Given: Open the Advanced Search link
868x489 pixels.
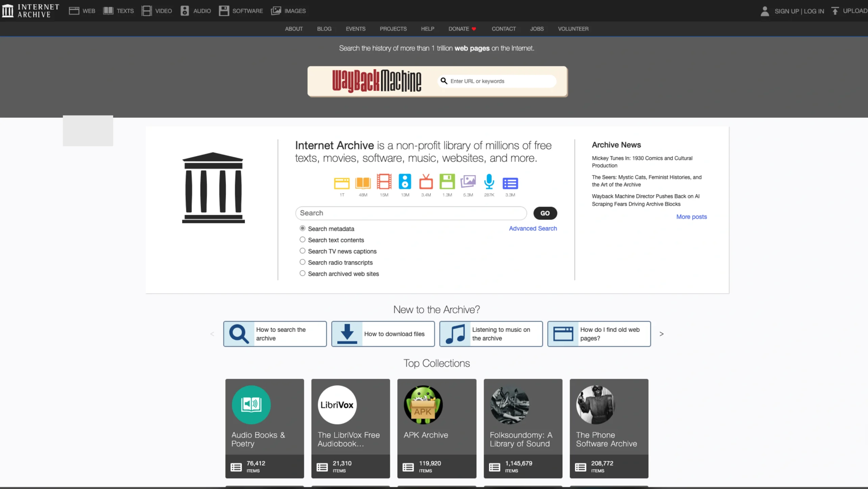Looking at the screenshot, I should point(533,228).
